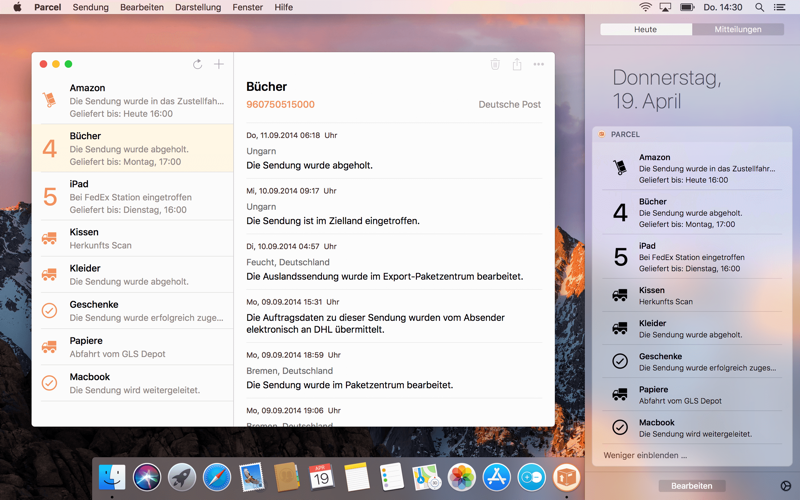Select the Geschenke shipment in sidebar
The width and height of the screenshot is (800, 500).
pyautogui.click(x=133, y=311)
